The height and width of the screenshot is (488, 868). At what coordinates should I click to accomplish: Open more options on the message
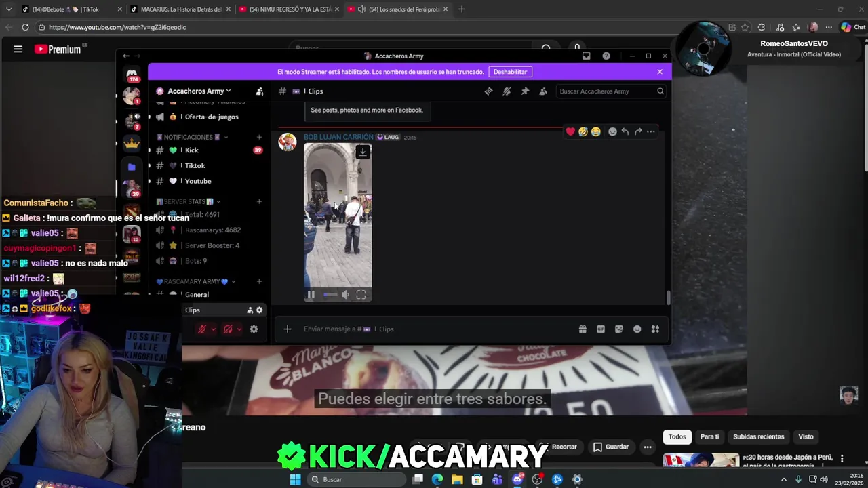(651, 131)
